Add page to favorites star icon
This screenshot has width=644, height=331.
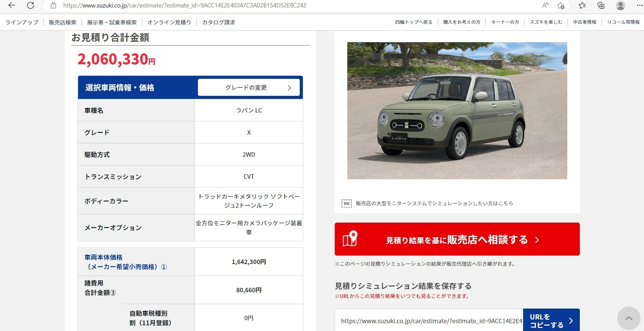(x=560, y=5)
